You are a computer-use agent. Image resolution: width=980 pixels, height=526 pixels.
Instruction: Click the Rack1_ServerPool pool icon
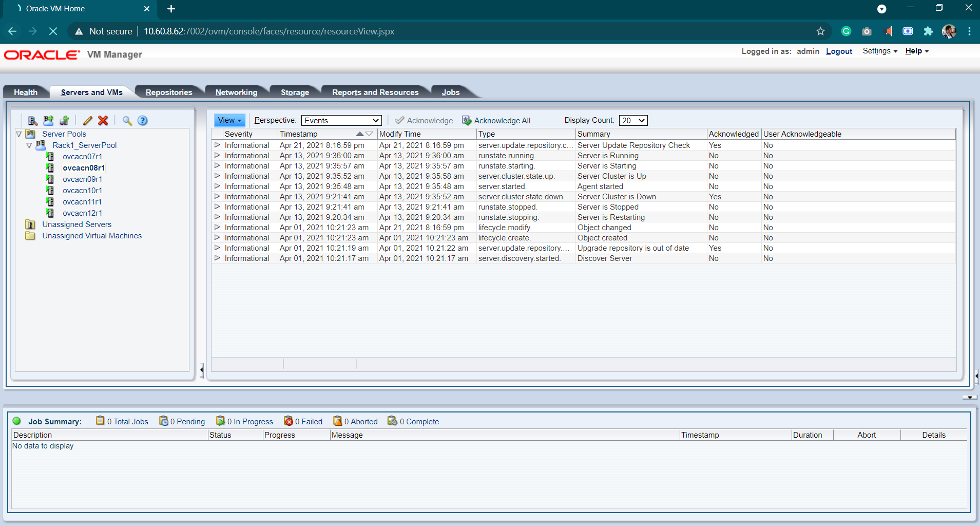(x=41, y=145)
